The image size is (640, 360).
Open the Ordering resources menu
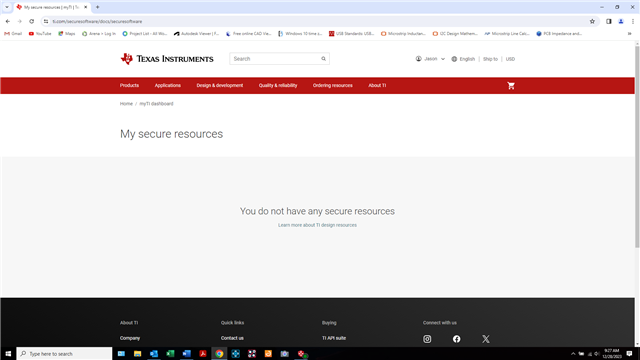click(x=333, y=85)
